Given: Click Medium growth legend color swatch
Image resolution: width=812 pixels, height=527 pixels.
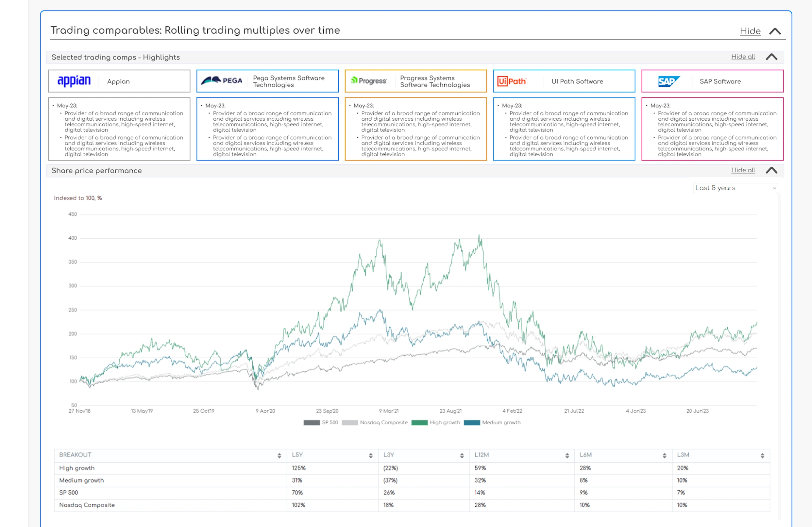Looking at the screenshot, I should click(472, 423).
